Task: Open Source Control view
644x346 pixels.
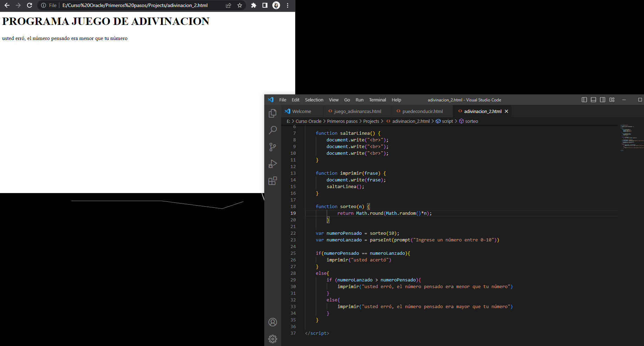Action: point(273,147)
